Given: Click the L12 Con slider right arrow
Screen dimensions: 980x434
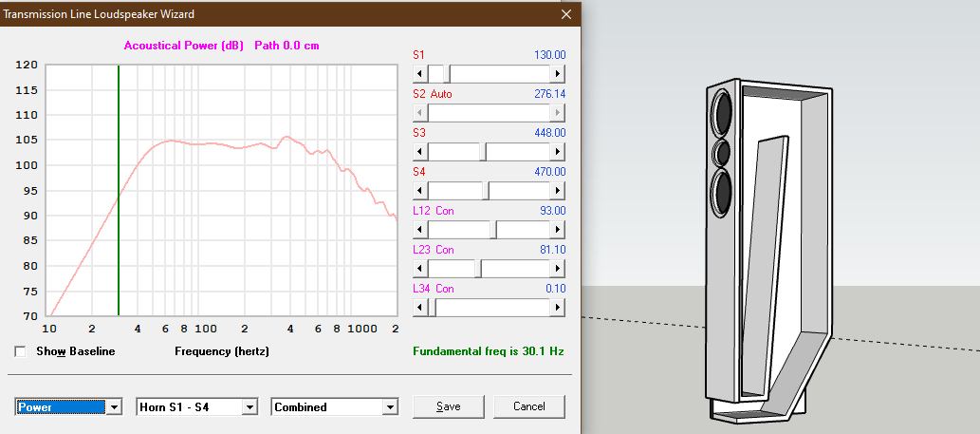Looking at the screenshot, I should point(558,230).
